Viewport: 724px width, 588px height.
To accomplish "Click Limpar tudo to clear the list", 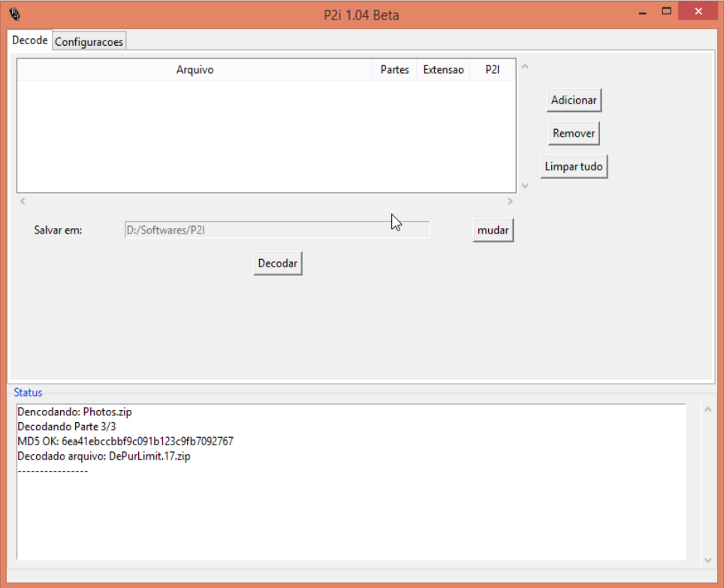I will click(574, 167).
